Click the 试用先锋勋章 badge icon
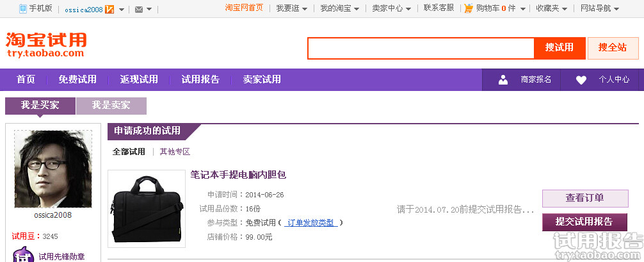 [24, 255]
